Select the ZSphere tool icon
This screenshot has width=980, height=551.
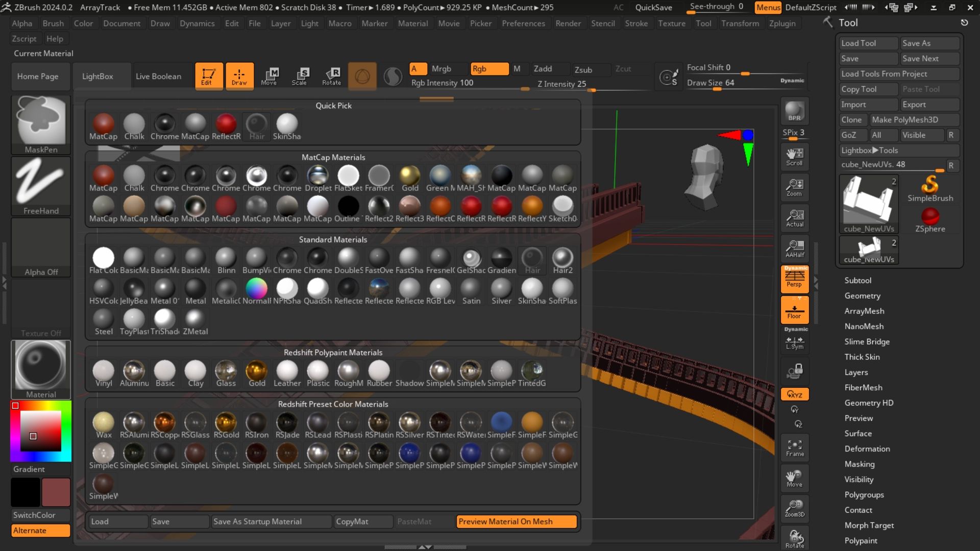(929, 218)
